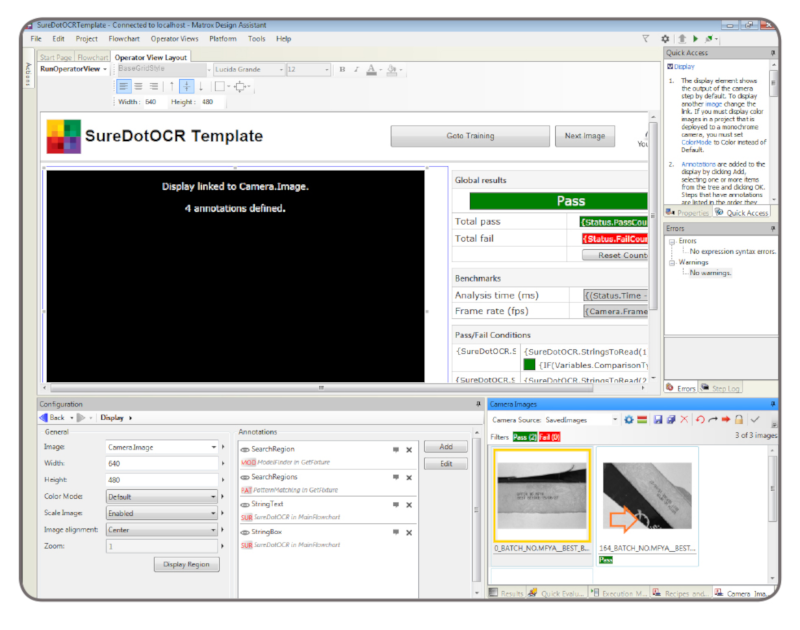Viewport: 800px width, 630px height.
Task: Click the background fill color icon
Action: click(x=392, y=70)
